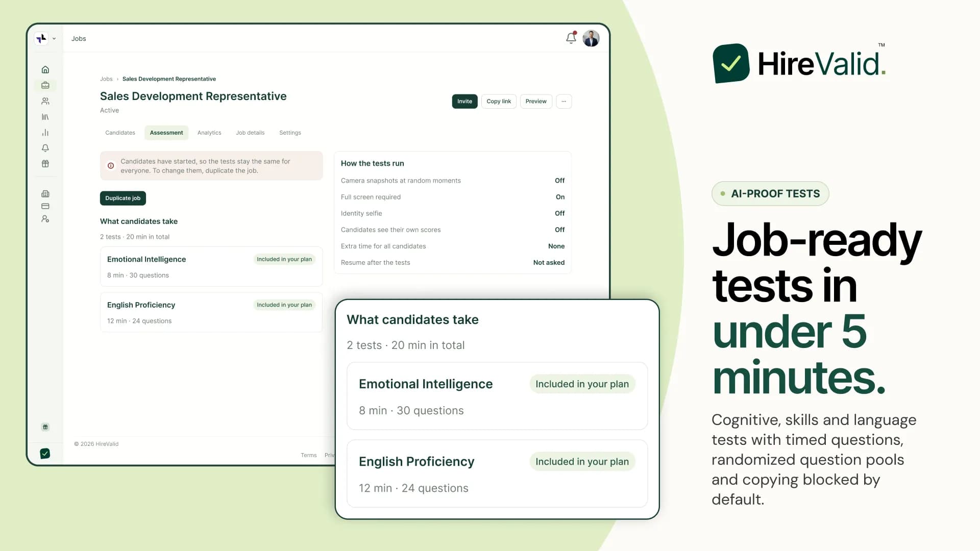
Task: Click the small gift badge near sidebar bottom
Action: click(45, 427)
